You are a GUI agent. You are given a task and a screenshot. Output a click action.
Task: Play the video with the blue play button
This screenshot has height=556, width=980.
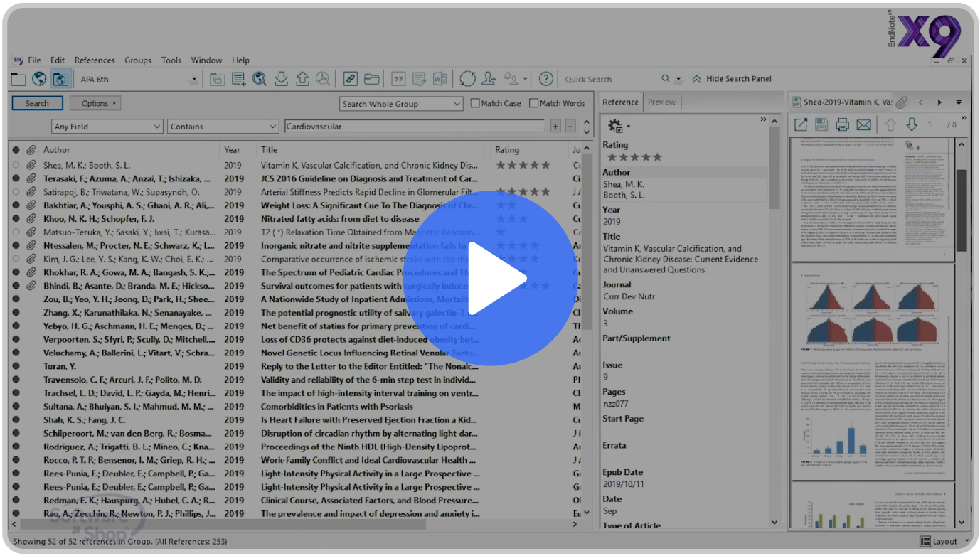point(489,278)
